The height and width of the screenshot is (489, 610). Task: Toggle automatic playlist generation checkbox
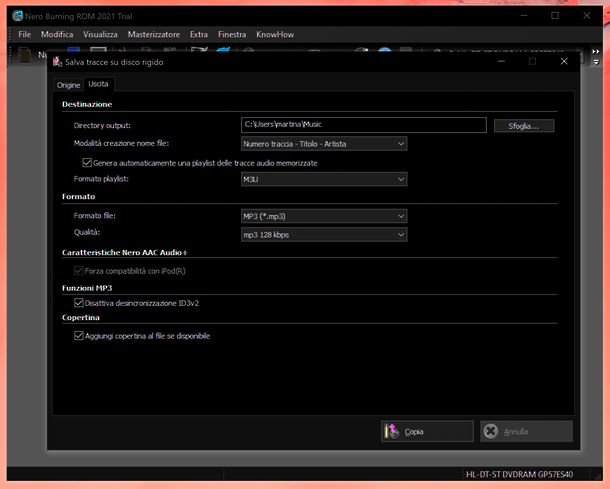[87, 163]
